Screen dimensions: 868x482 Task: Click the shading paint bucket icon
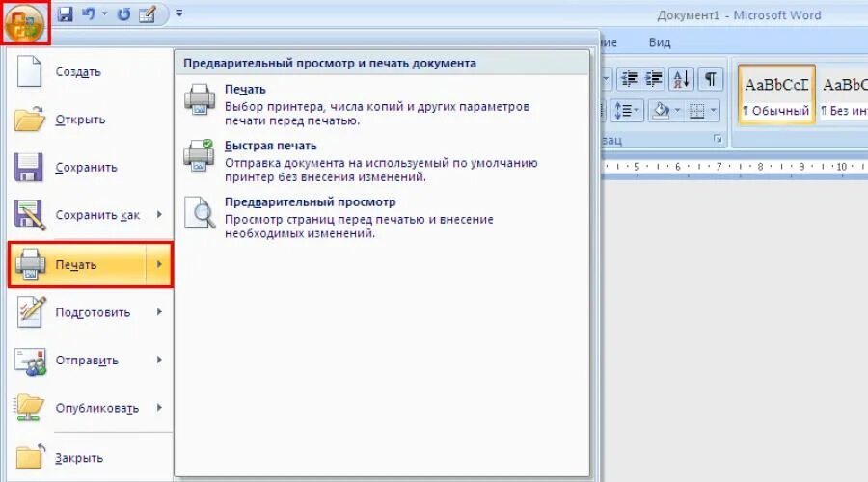point(661,110)
